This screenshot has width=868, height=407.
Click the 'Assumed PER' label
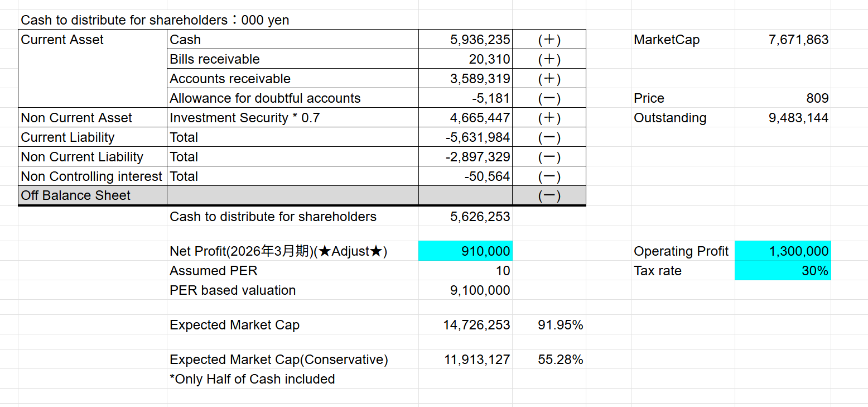[x=214, y=271]
